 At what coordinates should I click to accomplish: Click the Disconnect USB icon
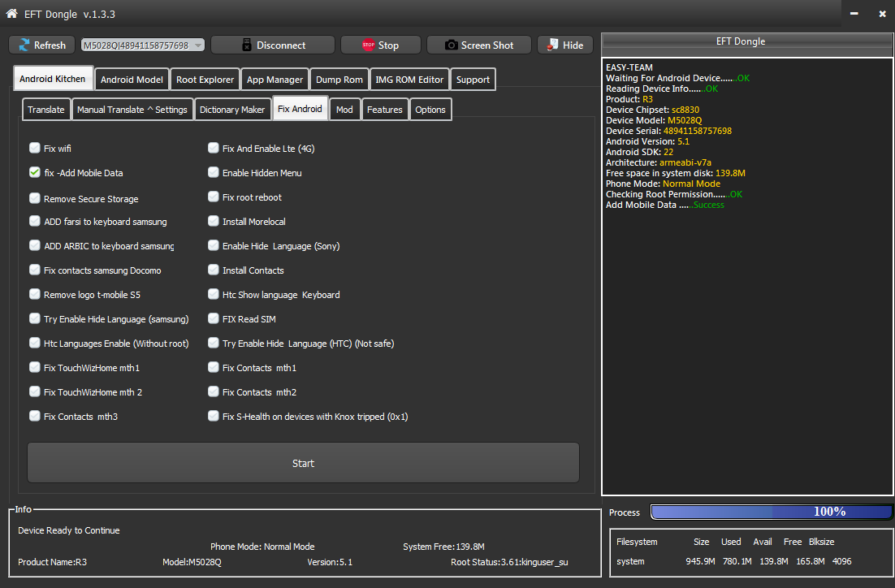247,45
